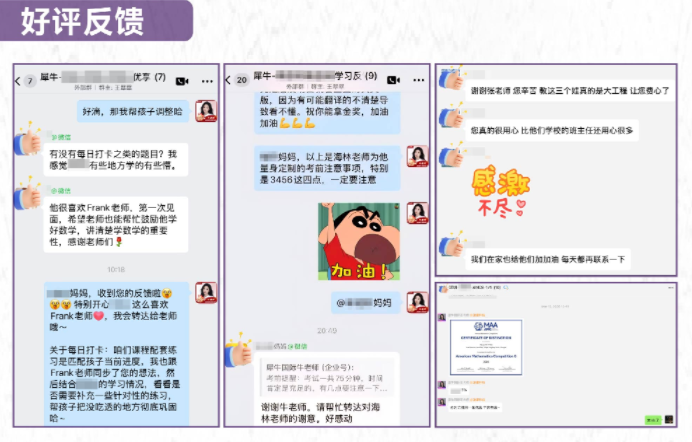
Task: Click the unread badge showing 7
Action: coord(30,81)
